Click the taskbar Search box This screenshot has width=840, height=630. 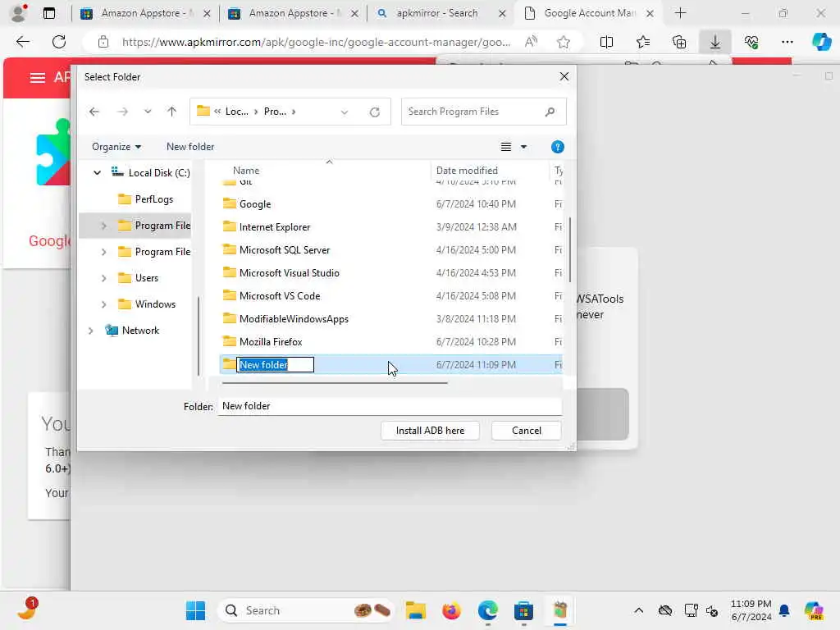point(305,610)
